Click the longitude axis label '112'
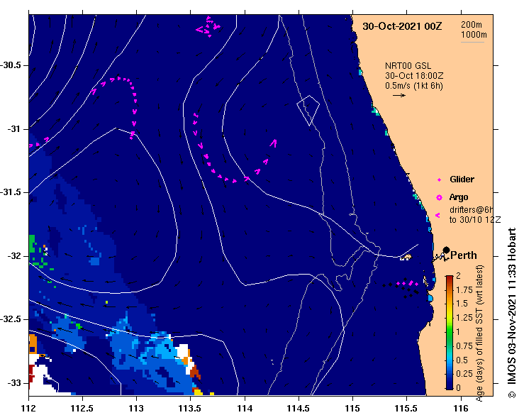The height and width of the screenshot is (420, 524). click(x=29, y=409)
